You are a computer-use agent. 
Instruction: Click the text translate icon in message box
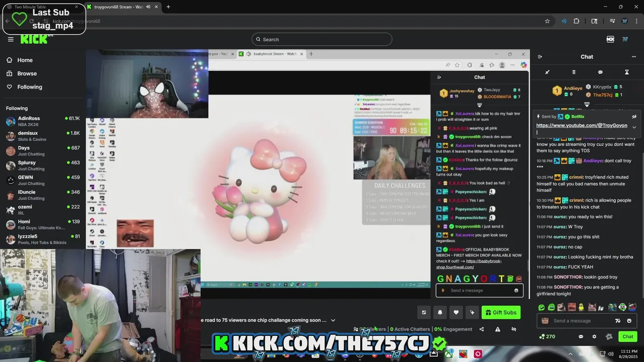click(618, 321)
